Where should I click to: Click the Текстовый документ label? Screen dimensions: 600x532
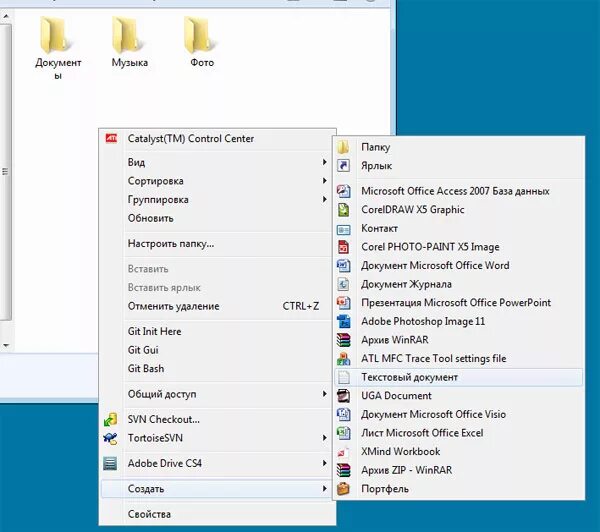[x=409, y=377]
